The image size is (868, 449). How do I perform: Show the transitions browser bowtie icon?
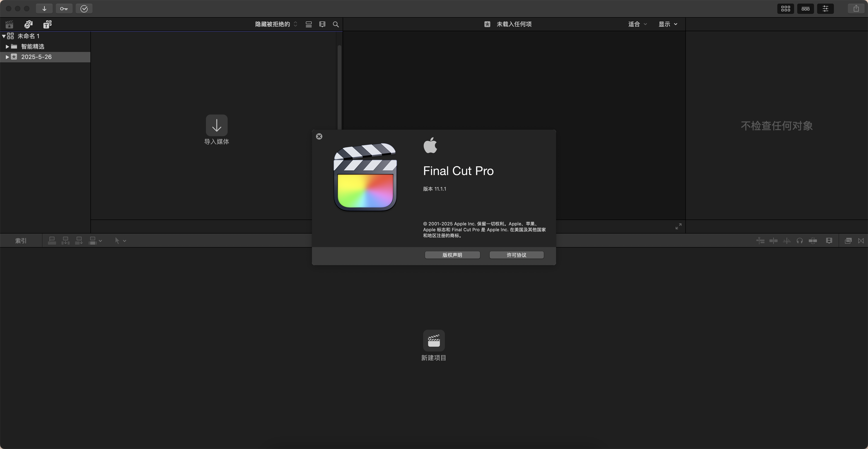(861, 241)
